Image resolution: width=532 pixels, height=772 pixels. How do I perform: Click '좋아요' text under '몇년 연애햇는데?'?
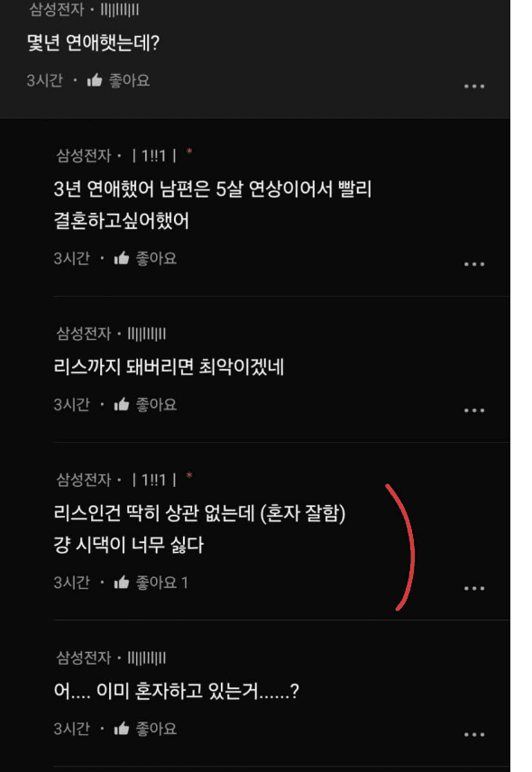[x=129, y=80]
